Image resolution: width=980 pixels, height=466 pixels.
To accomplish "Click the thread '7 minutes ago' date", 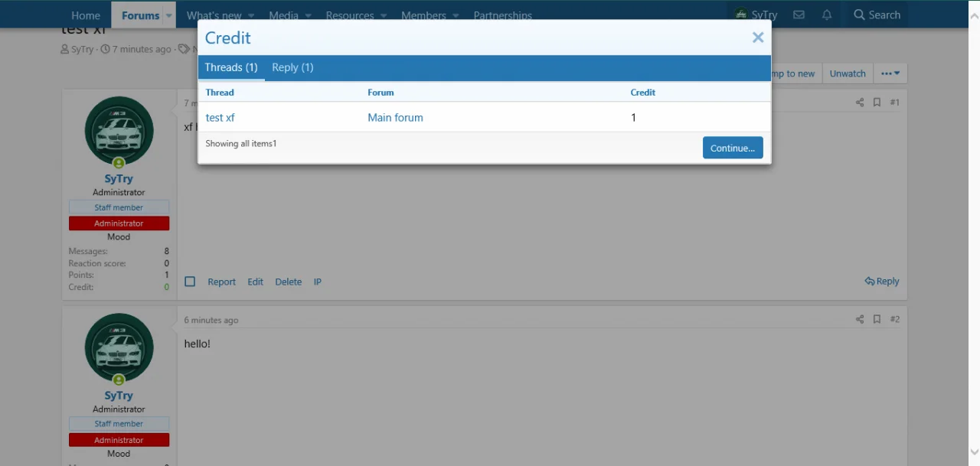I will tap(142, 49).
